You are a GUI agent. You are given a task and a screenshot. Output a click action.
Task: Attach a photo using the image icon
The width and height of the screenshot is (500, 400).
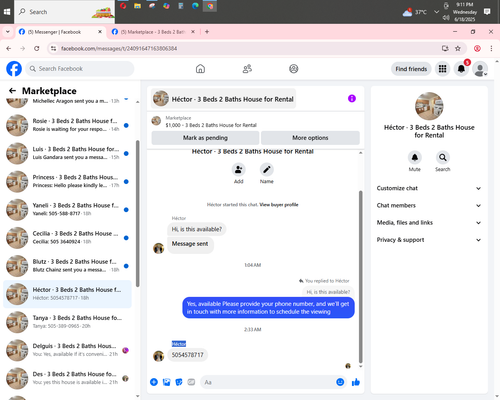click(166, 382)
